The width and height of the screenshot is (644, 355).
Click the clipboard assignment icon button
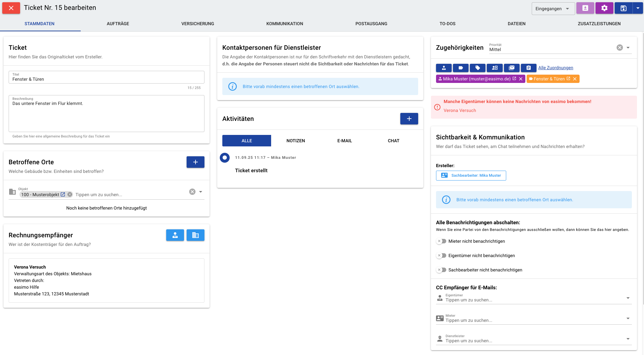coord(529,68)
